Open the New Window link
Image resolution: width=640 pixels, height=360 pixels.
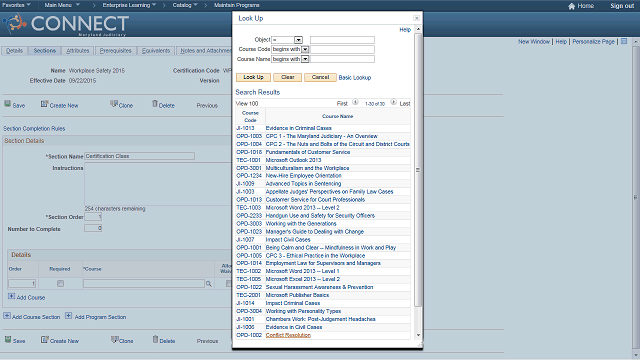pyautogui.click(x=534, y=42)
